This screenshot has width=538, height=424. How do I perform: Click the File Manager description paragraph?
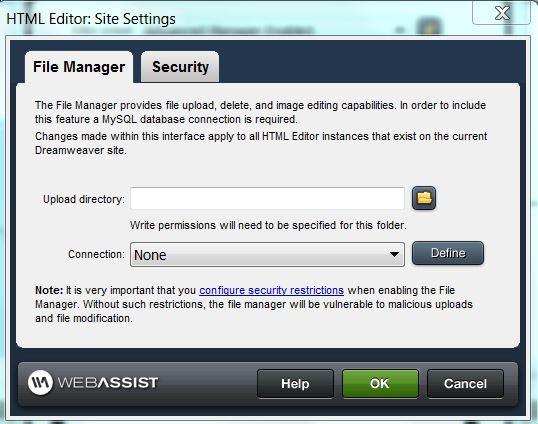pos(260,112)
